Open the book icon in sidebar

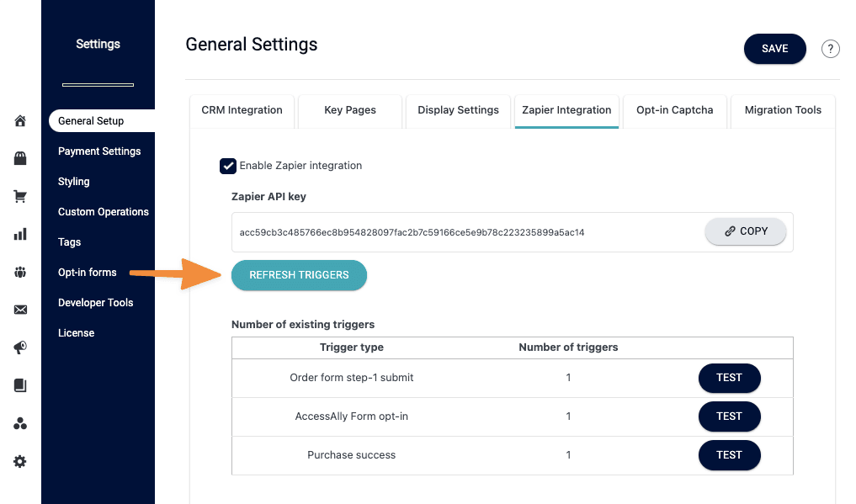point(20,385)
